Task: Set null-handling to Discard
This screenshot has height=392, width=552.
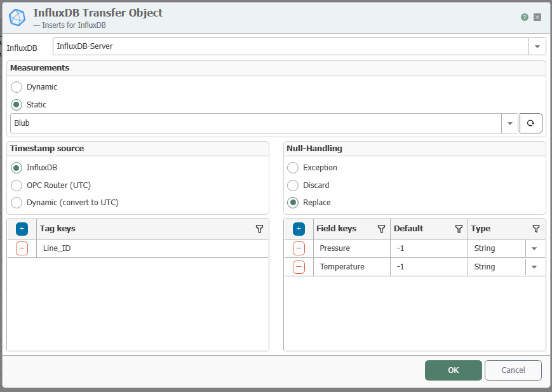Action: [x=293, y=186]
